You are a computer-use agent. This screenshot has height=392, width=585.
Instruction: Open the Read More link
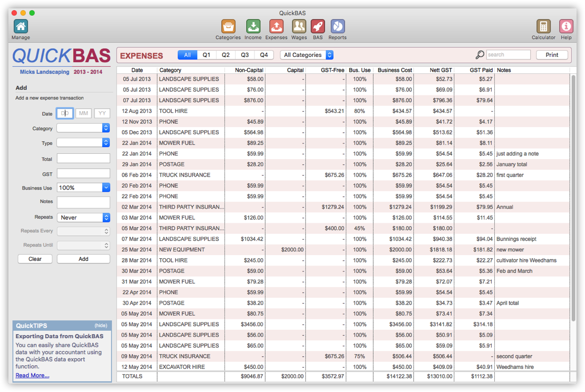coord(31,375)
